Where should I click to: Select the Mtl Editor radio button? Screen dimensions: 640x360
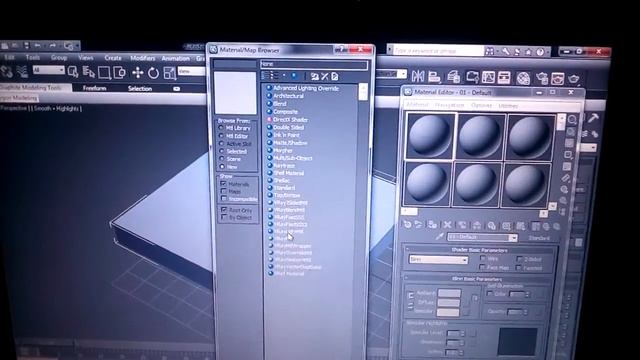(221, 136)
